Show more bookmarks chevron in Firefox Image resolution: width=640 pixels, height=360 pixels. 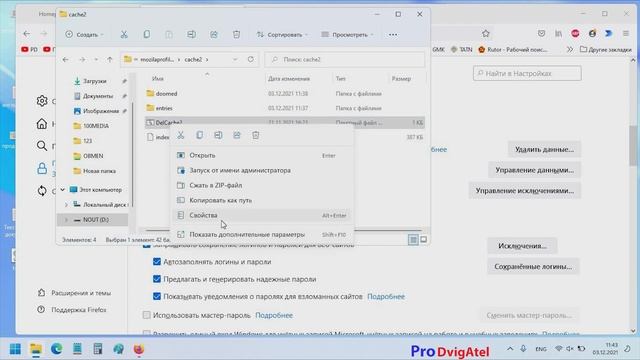pos(570,49)
